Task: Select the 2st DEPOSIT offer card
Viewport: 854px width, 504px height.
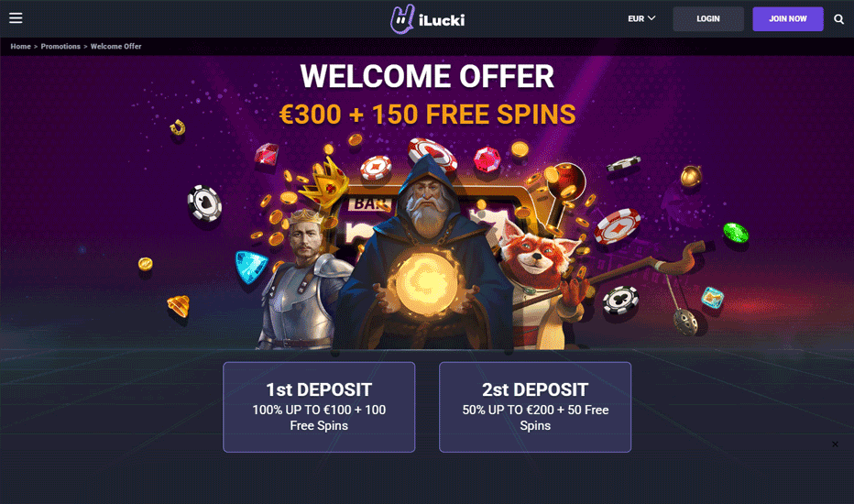Action: [535, 407]
